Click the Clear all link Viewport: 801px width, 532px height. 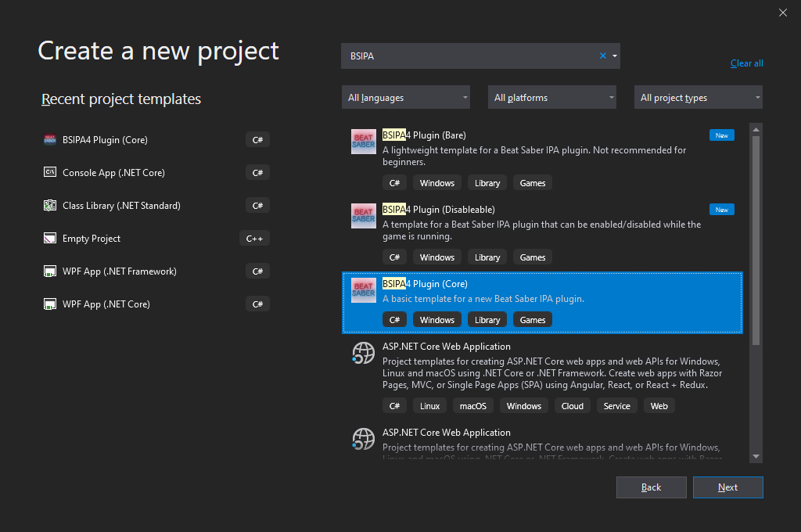coord(746,63)
